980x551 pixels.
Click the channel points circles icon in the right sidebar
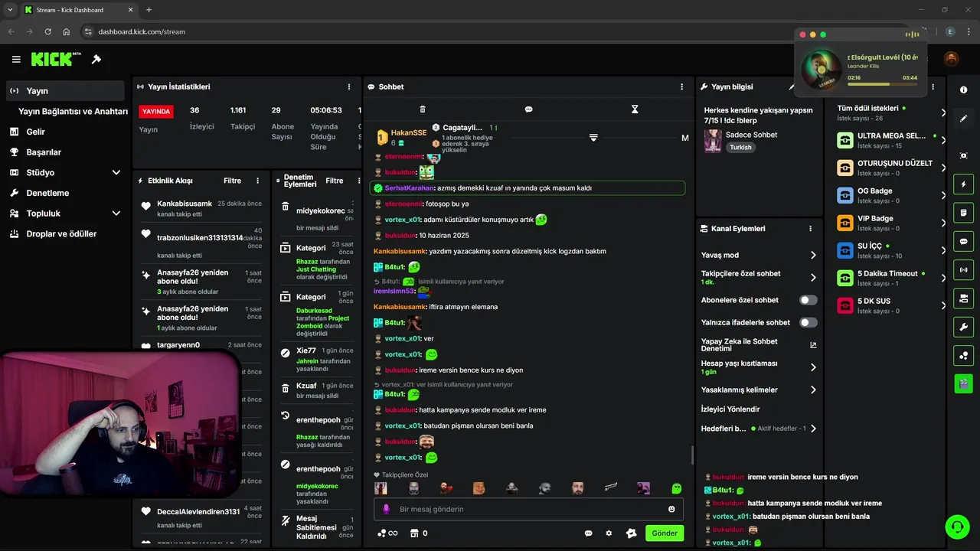coord(963,355)
